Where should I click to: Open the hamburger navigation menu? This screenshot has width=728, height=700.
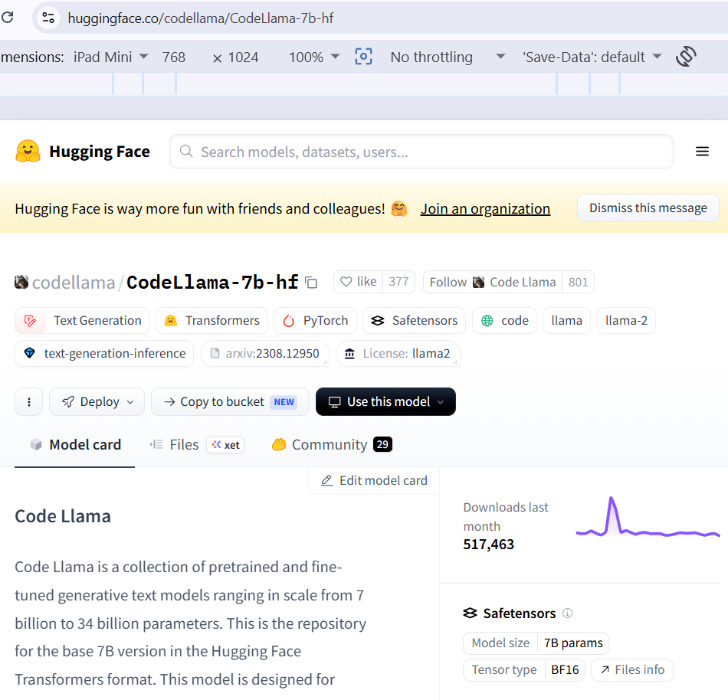pos(702,151)
